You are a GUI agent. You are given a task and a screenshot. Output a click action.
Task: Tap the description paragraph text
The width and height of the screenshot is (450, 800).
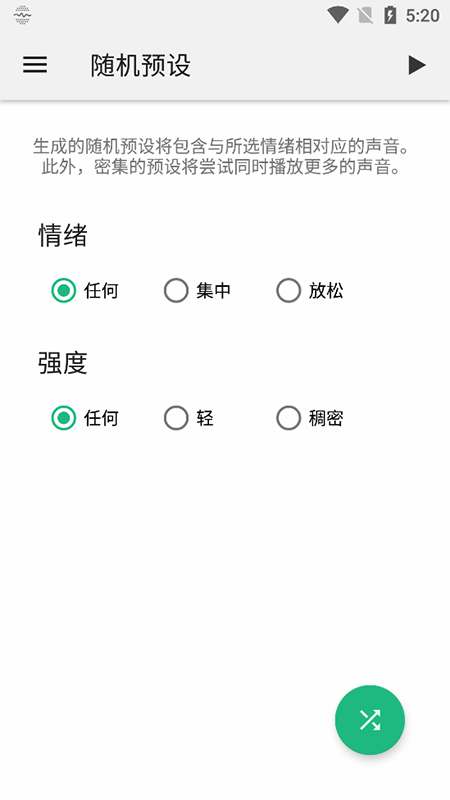tap(221, 156)
